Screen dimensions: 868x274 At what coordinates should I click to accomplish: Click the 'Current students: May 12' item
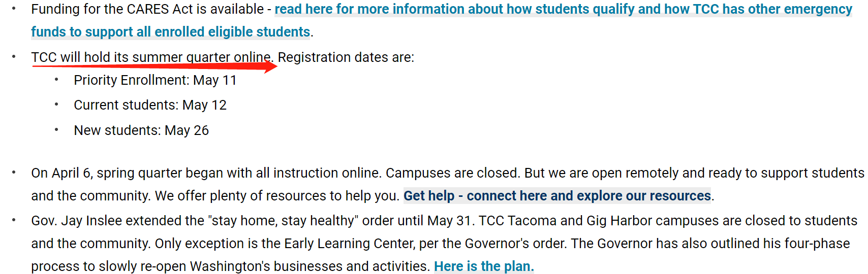[x=150, y=105]
